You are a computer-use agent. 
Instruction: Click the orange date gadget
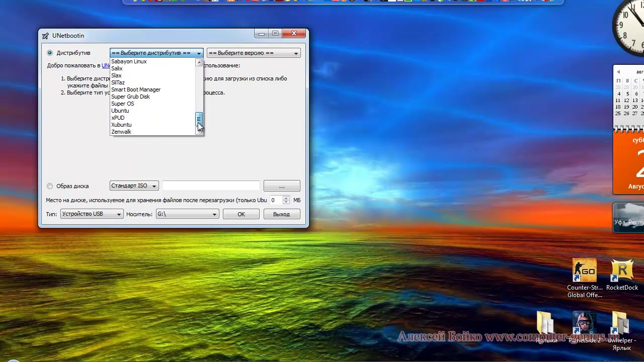point(628,162)
